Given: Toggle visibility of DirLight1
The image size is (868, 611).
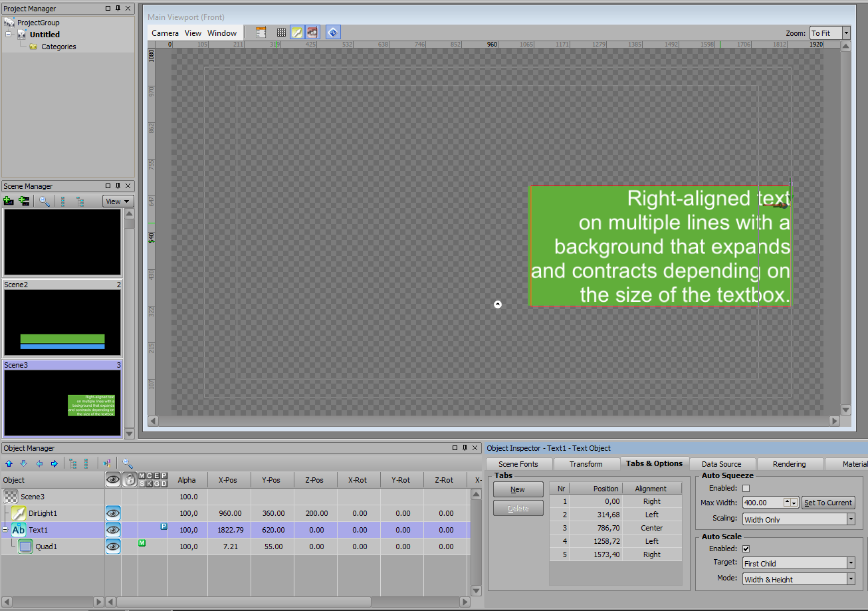Looking at the screenshot, I should tap(113, 513).
